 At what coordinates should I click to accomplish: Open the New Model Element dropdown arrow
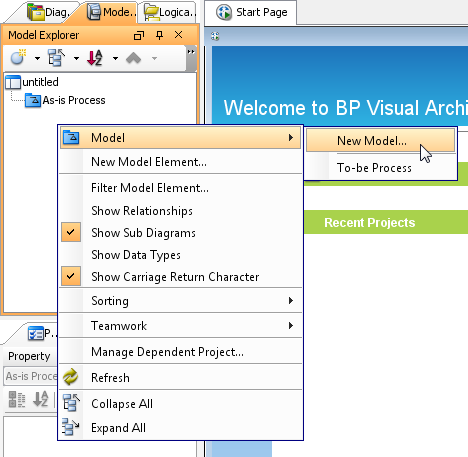[37, 59]
